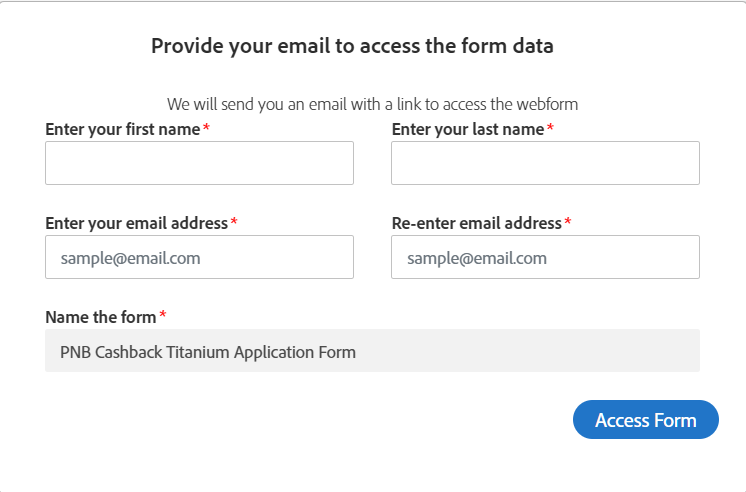Click the PNB Cashback Titanium form name field
746x492 pixels.
click(x=372, y=351)
